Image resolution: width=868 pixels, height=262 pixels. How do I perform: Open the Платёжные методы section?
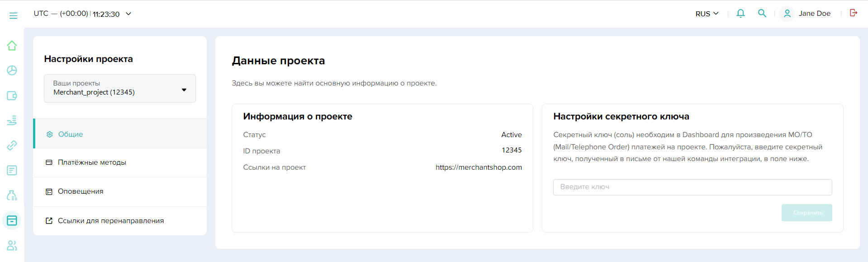pos(92,162)
